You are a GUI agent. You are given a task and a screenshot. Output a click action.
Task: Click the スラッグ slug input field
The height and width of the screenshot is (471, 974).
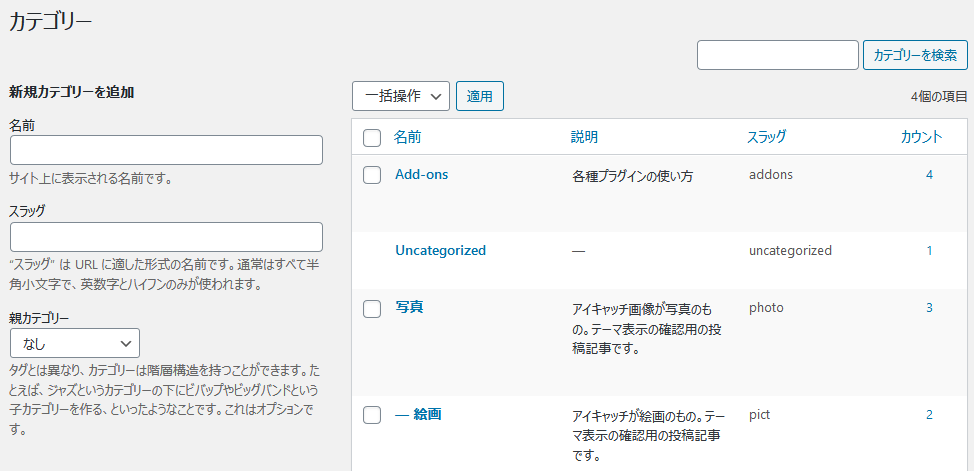click(x=166, y=237)
